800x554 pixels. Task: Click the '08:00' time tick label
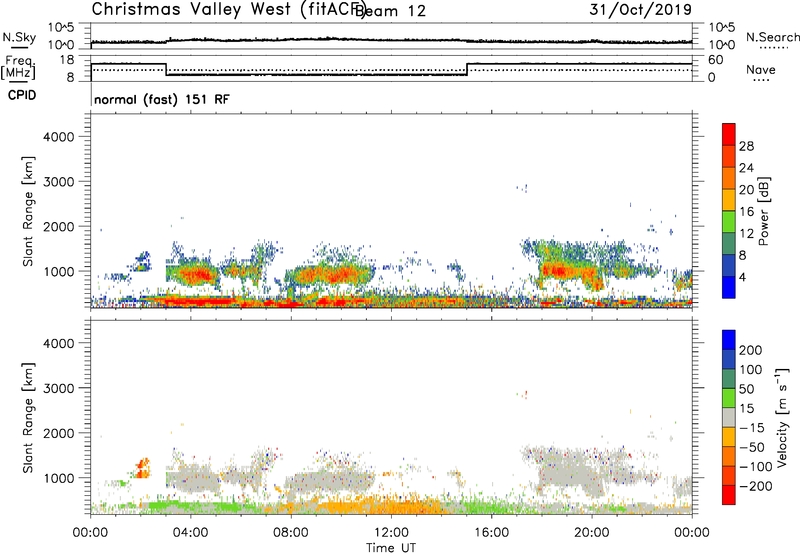click(291, 533)
